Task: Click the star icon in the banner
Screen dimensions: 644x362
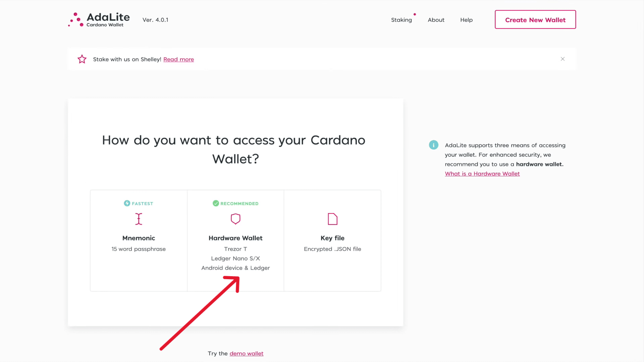Action: click(82, 59)
